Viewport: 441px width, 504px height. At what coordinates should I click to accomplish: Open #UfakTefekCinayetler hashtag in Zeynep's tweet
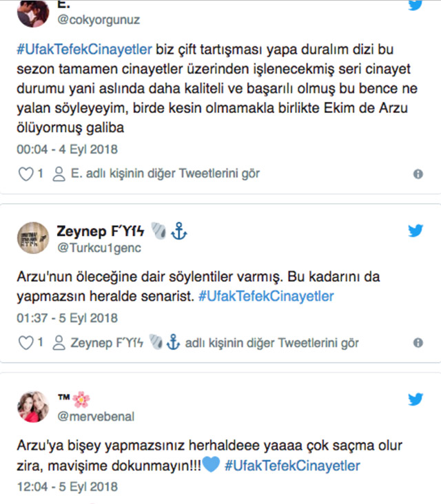[266, 296]
